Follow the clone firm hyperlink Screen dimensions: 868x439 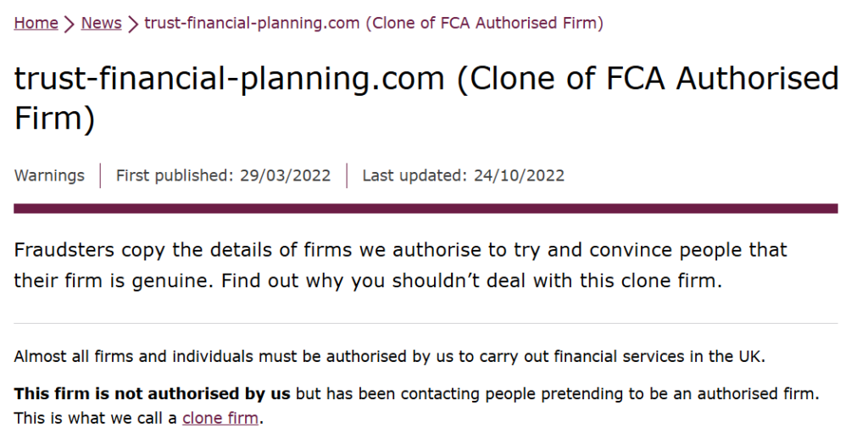220,418
